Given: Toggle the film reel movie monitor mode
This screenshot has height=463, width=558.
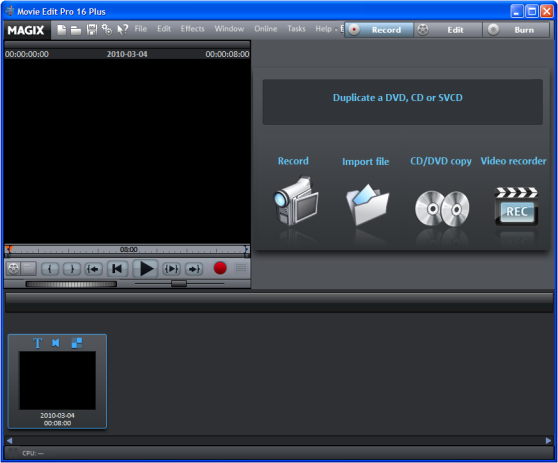Looking at the screenshot, I should pos(14,269).
